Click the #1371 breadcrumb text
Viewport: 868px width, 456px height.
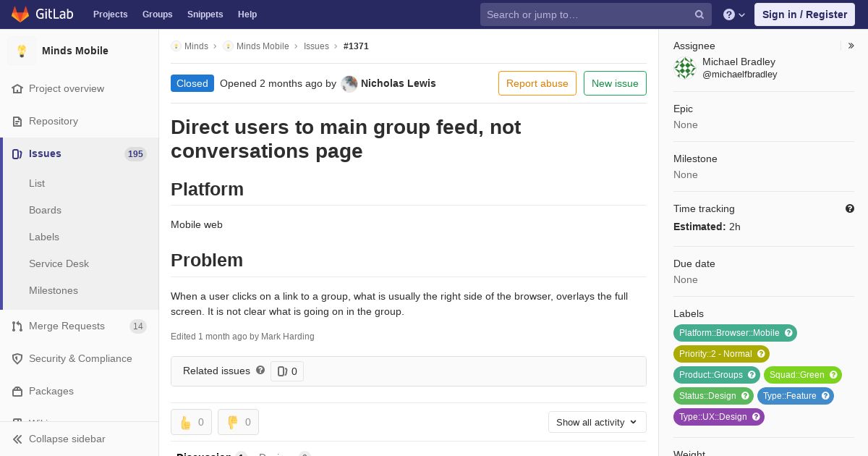click(x=356, y=46)
